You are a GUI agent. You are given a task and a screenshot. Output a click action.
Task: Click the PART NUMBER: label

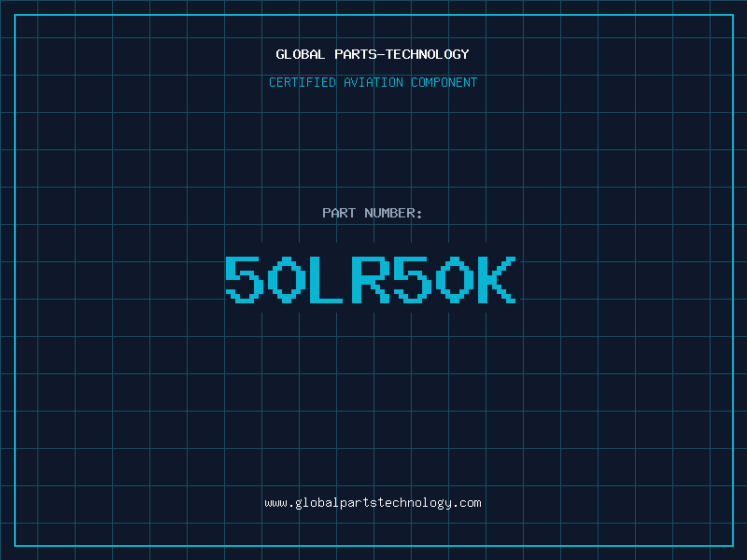click(373, 213)
